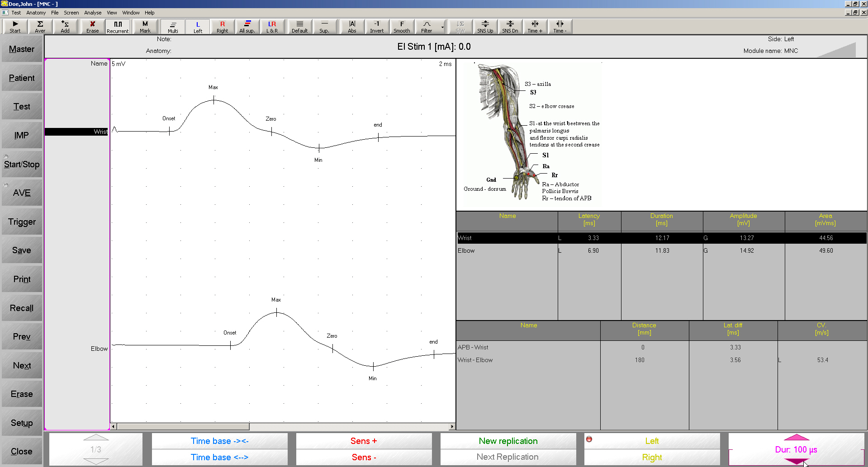Open the Filter dropdown arrow in toolbar
The height and width of the screenshot is (467, 868).
442,27
